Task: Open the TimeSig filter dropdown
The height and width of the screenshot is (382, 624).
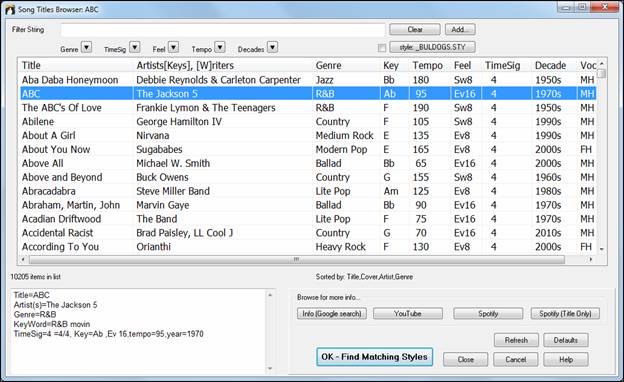Action: point(135,48)
